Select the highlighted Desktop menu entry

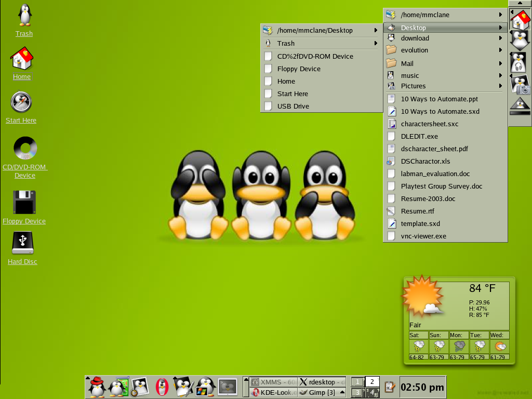445,28
